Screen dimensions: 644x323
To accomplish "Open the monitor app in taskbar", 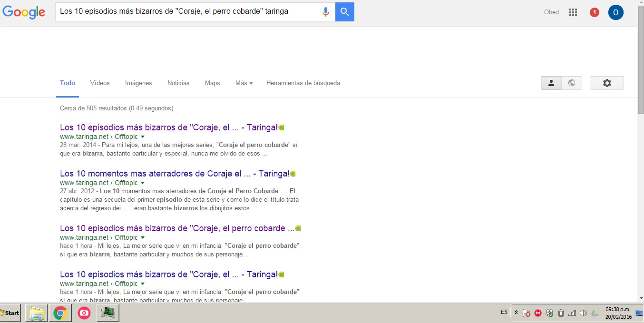I will [x=108, y=313].
